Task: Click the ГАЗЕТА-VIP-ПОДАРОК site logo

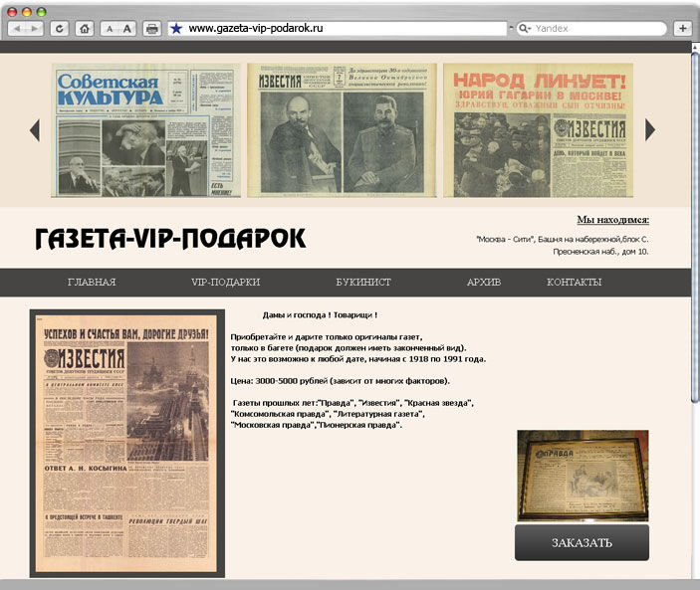Action: coord(170,238)
